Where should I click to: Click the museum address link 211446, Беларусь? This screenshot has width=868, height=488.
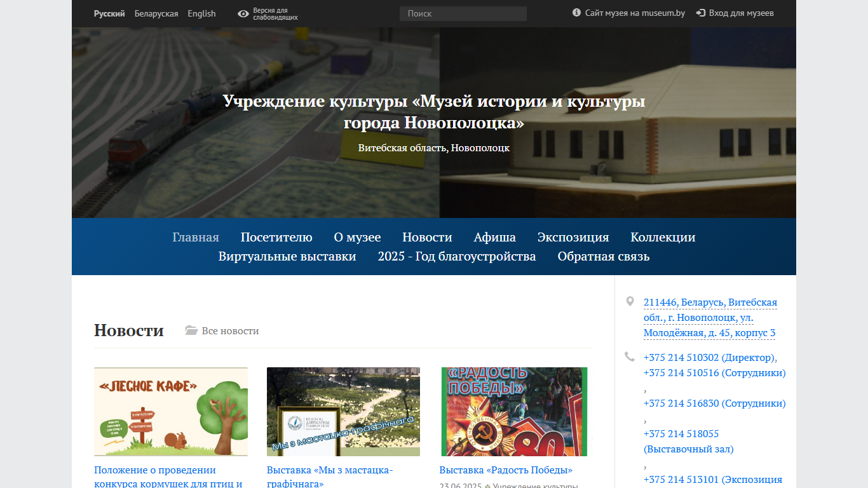[x=710, y=318]
